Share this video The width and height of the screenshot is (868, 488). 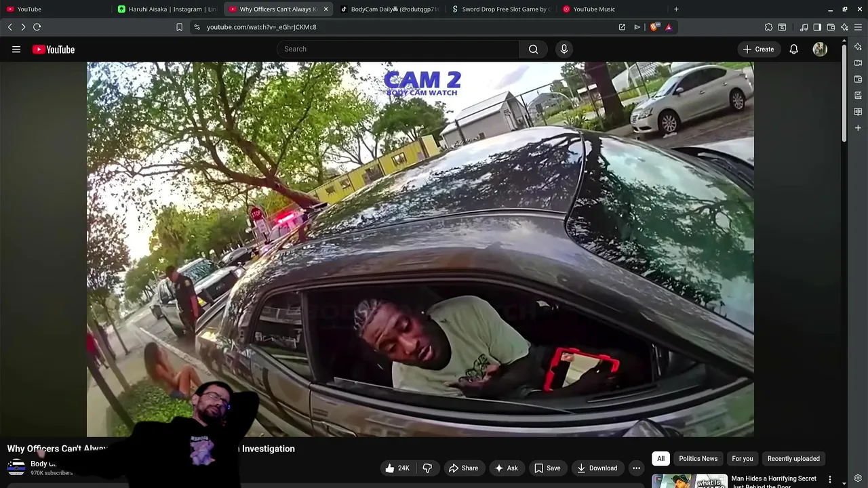click(463, 468)
